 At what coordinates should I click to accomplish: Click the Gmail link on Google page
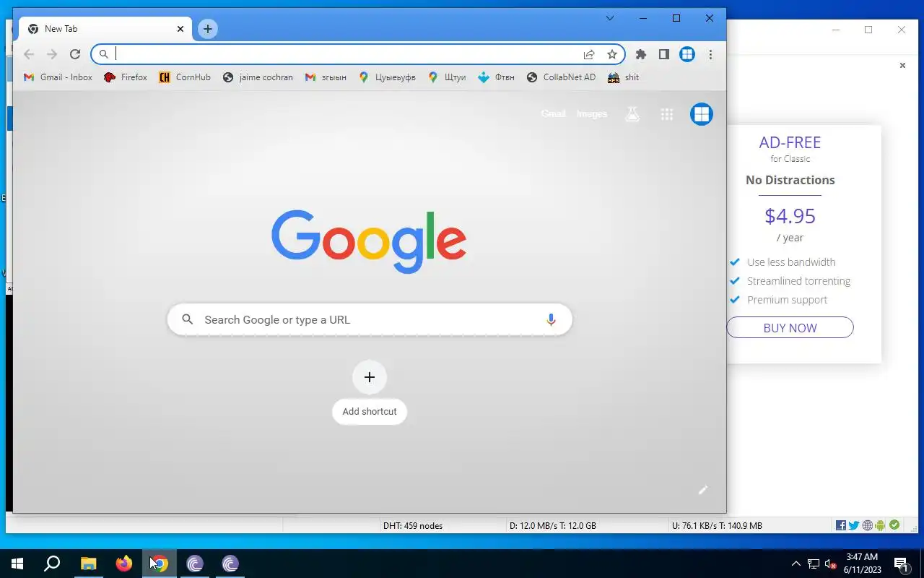[554, 114]
